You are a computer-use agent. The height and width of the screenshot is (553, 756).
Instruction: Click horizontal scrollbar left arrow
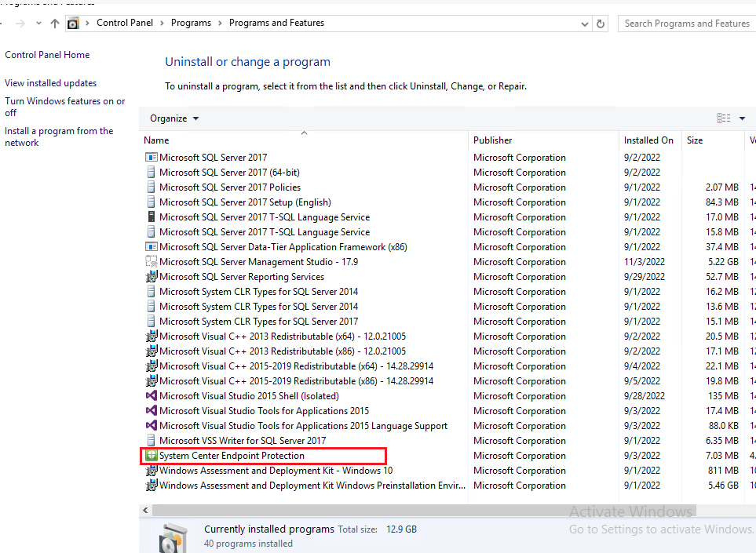coord(145,510)
